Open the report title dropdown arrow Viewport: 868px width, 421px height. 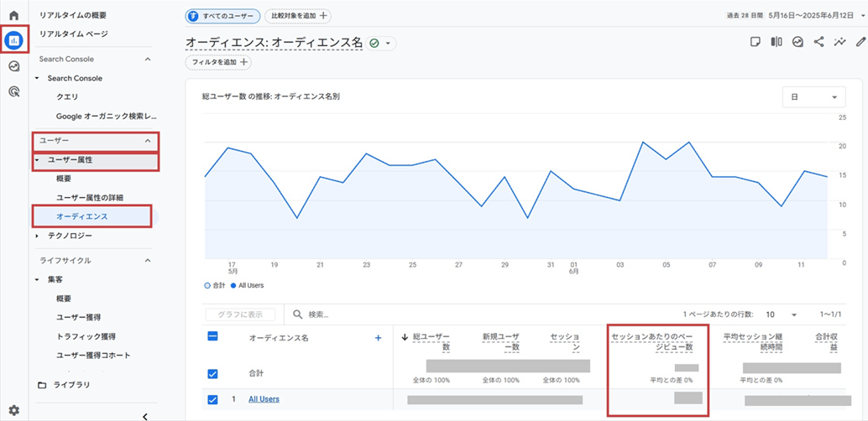pyautogui.click(x=388, y=43)
